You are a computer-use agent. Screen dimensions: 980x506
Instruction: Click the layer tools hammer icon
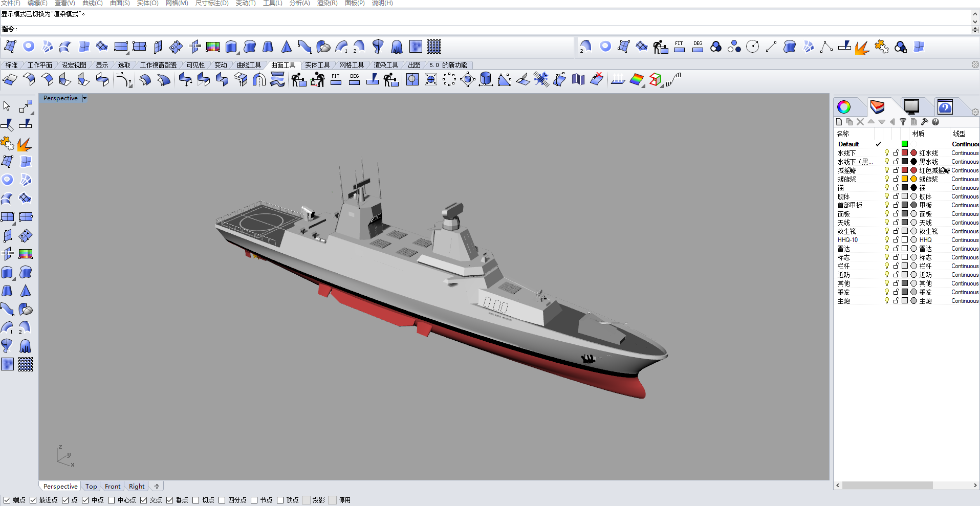pyautogui.click(x=924, y=122)
